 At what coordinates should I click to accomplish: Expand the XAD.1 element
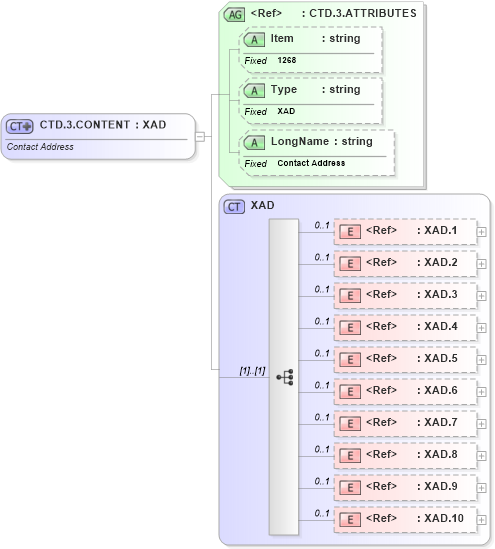481,232
